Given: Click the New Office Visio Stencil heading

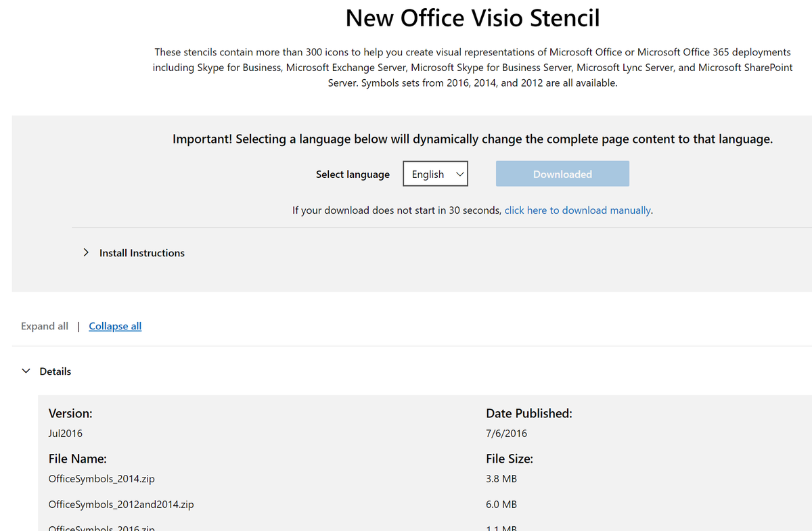Looking at the screenshot, I should tap(472, 18).
